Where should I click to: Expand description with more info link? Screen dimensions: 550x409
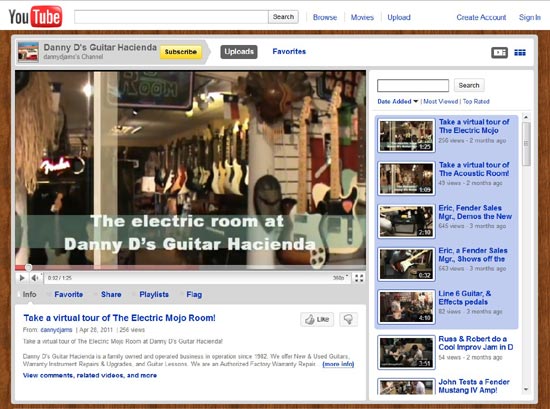338,364
